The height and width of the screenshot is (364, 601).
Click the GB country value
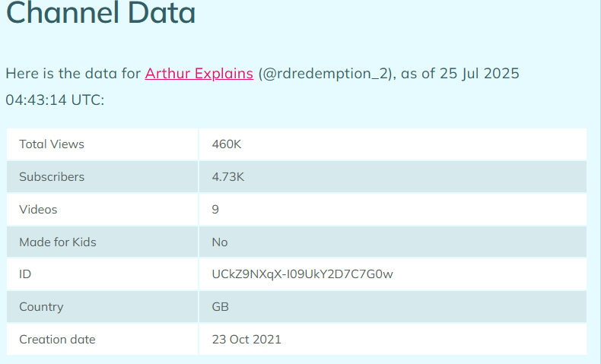click(221, 306)
